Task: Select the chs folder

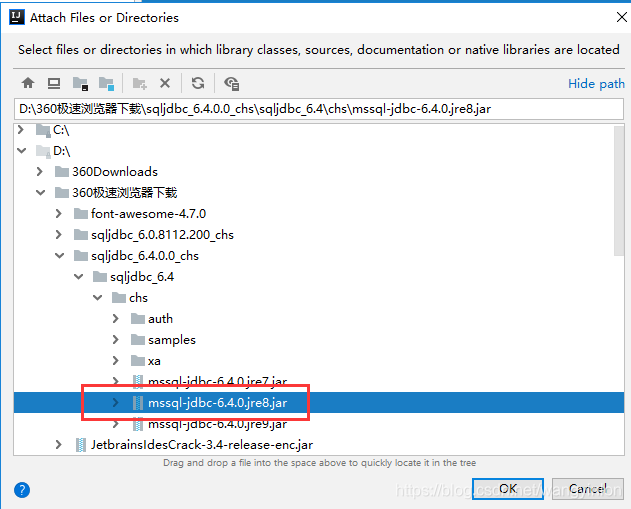Action: (319, 298)
